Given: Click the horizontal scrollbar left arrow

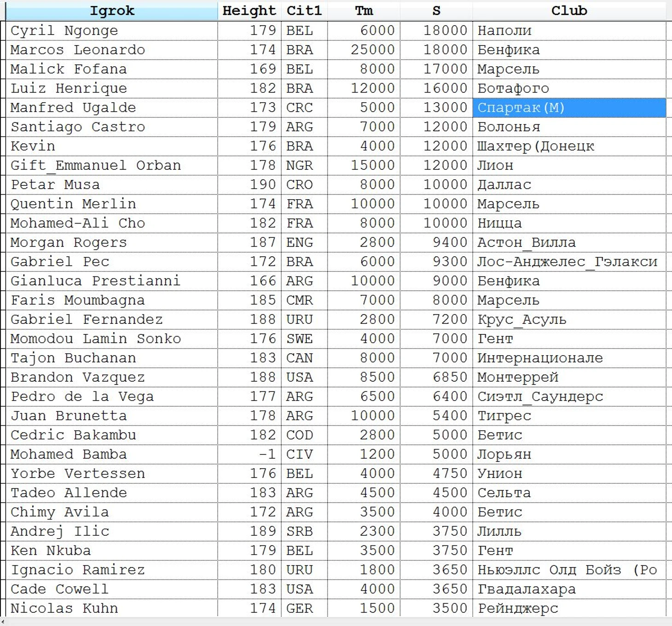Looking at the screenshot, I should pos(3,622).
